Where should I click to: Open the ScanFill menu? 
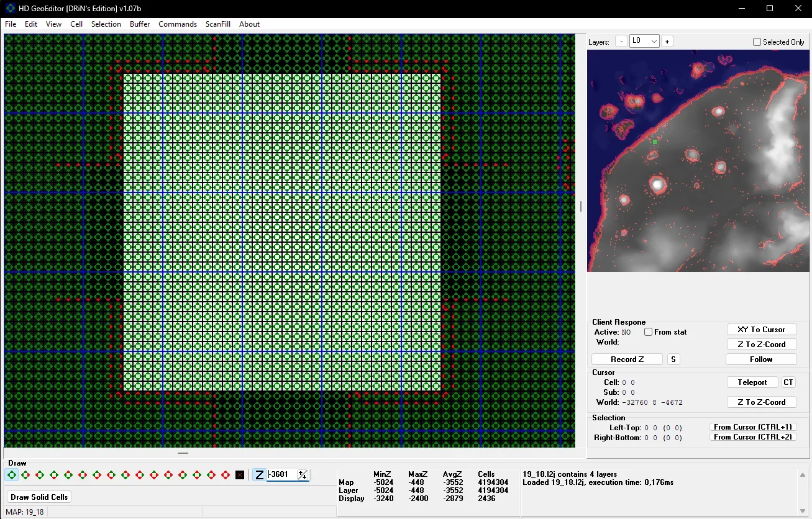coord(218,24)
